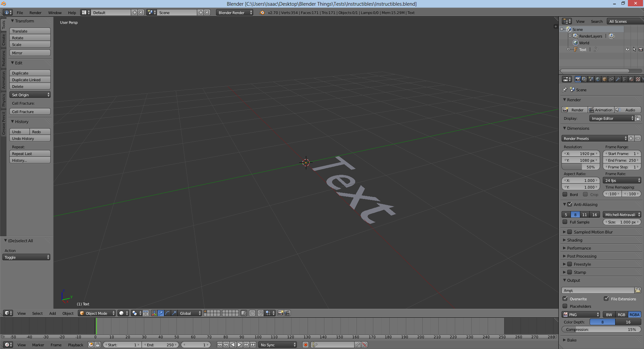Screen dimensions: 644x349
Task: Click the Animation render button
Action: coord(601,110)
